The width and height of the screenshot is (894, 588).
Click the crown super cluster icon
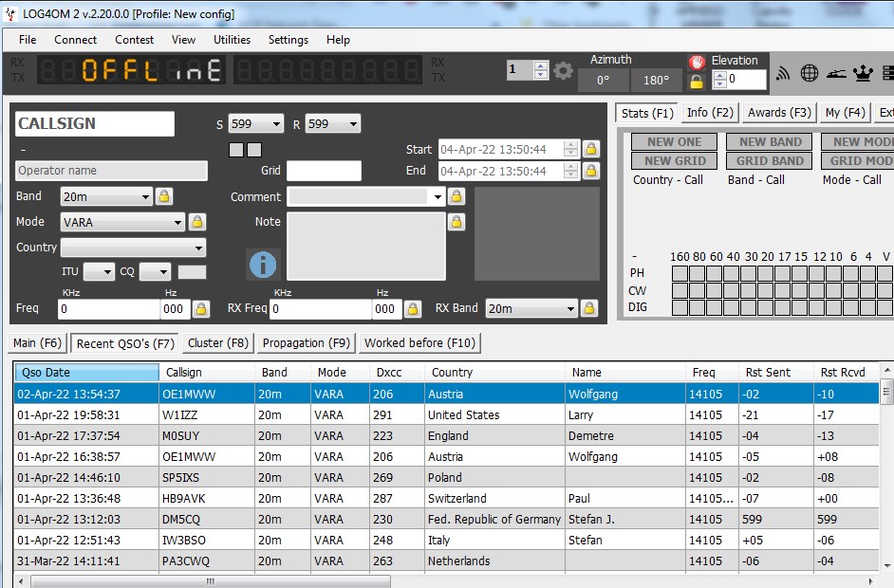[864, 73]
